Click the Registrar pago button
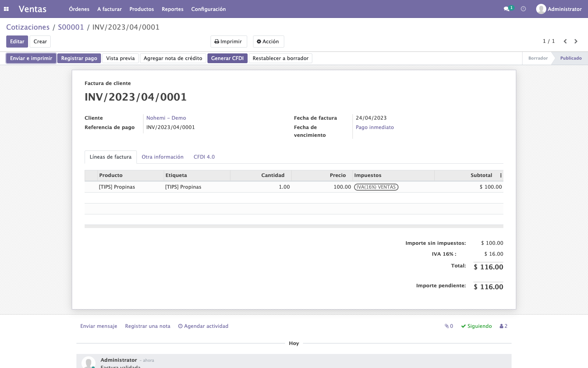Screen dimensions: 588x368 [x=79, y=58]
